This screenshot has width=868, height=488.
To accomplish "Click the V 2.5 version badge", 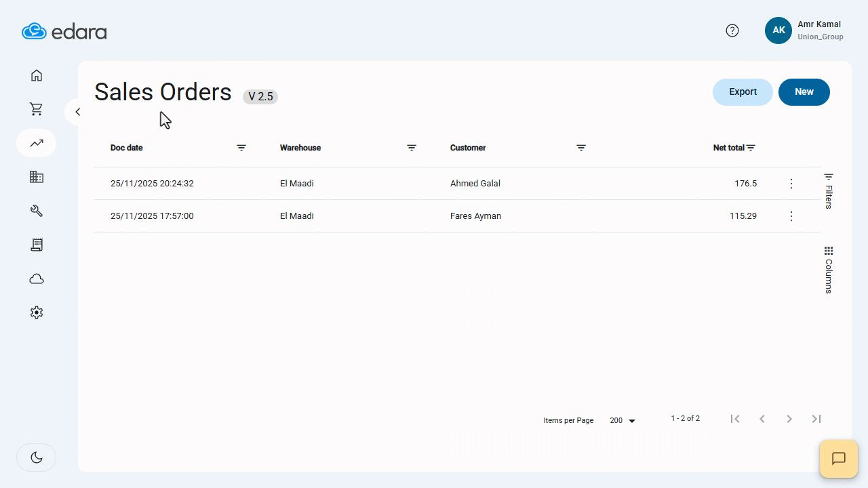I will (260, 97).
